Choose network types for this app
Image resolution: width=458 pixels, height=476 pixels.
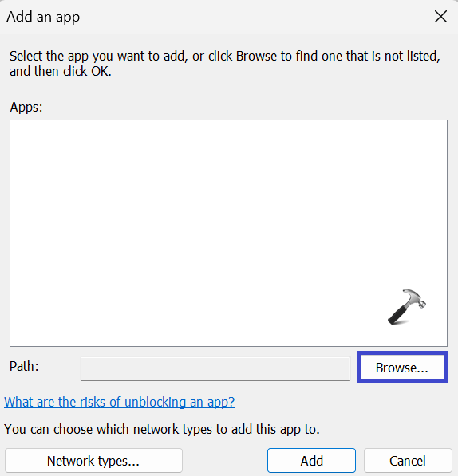pyautogui.click(x=93, y=461)
